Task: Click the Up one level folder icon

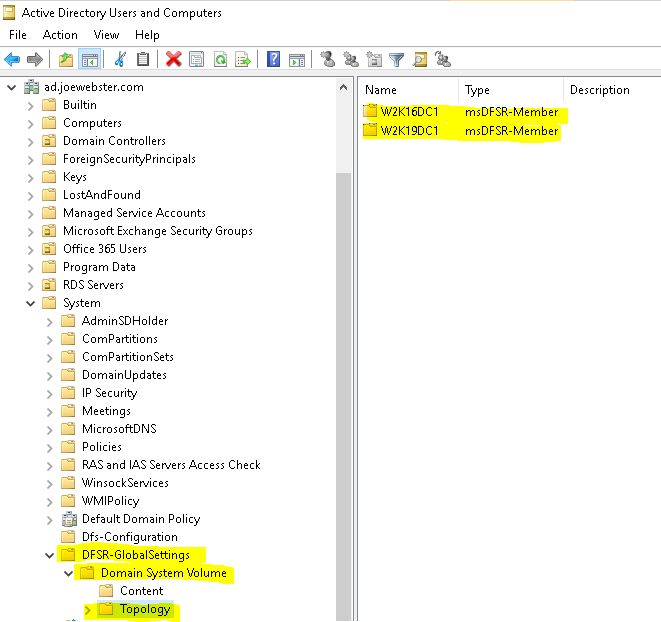Action: [x=65, y=59]
